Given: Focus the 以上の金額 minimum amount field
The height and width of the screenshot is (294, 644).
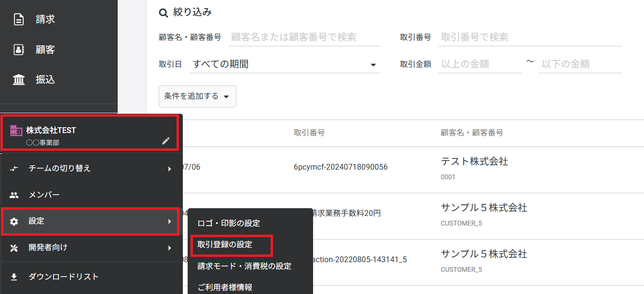Looking at the screenshot, I should point(480,64).
